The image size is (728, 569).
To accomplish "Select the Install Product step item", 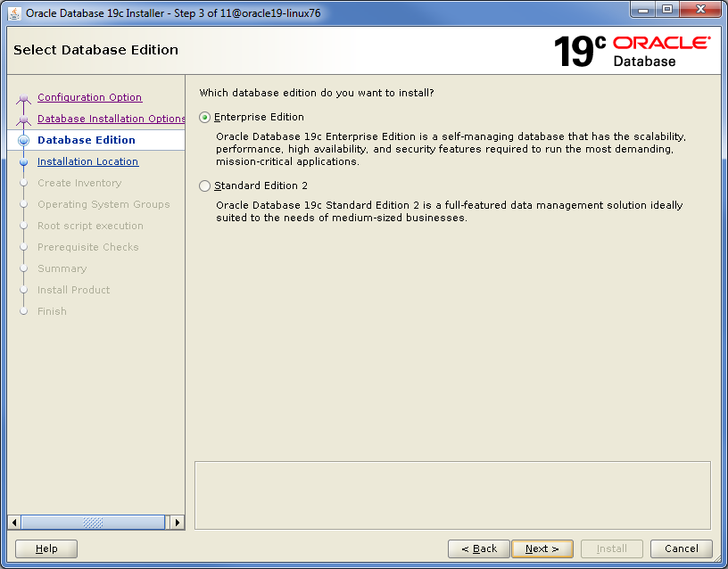I will tap(73, 290).
